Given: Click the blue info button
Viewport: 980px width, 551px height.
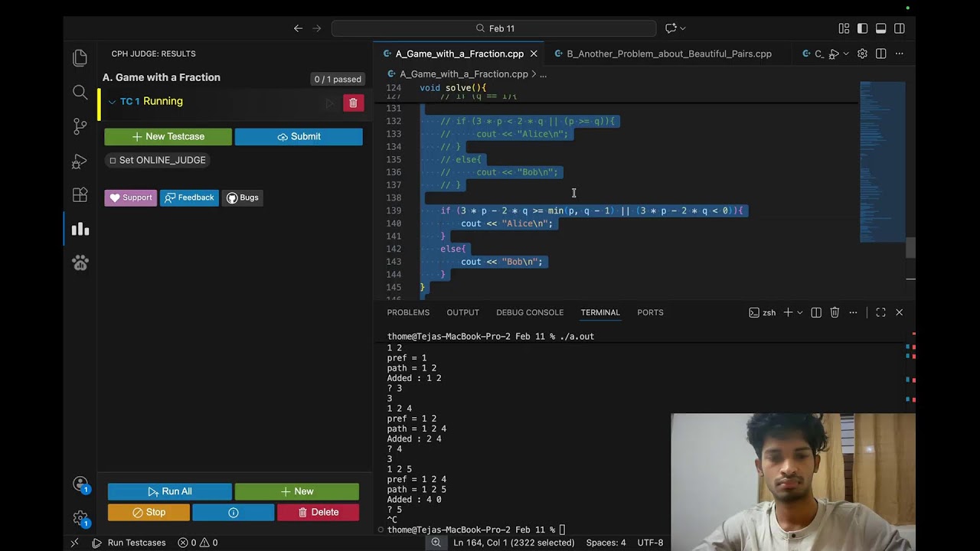Looking at the screenshot, I should [234, 512].
